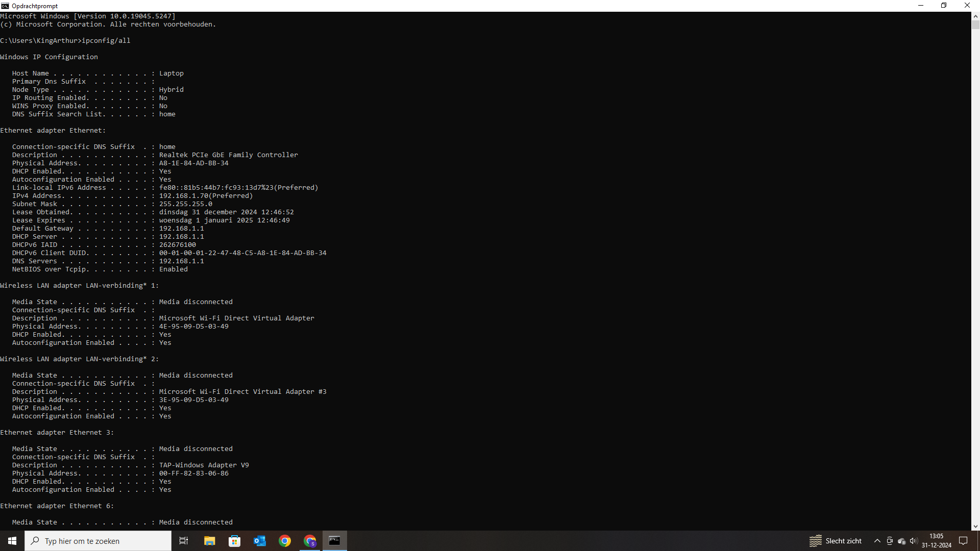980x551 pixels.
Task: Click physical address '4E-95-09-D5-03-49'
Action: 194,326
